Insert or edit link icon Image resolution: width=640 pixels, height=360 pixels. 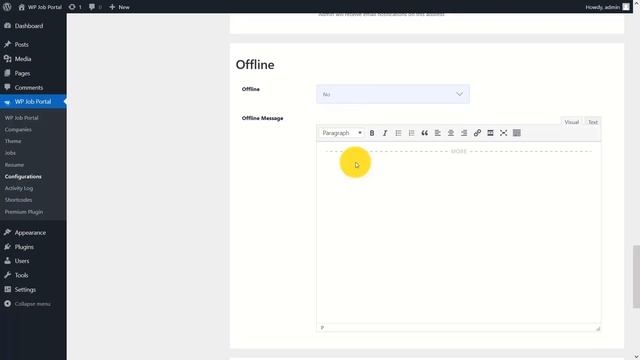pyautogui.click(x=477, y=133)
